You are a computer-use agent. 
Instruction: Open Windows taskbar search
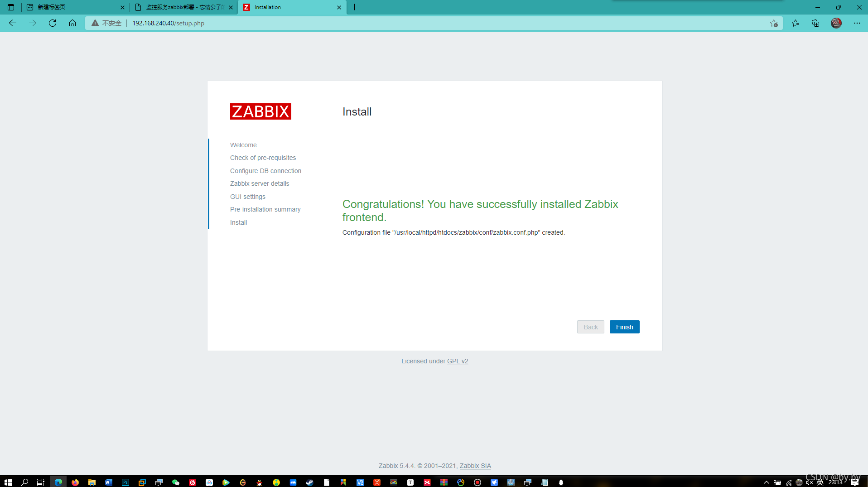24,482
